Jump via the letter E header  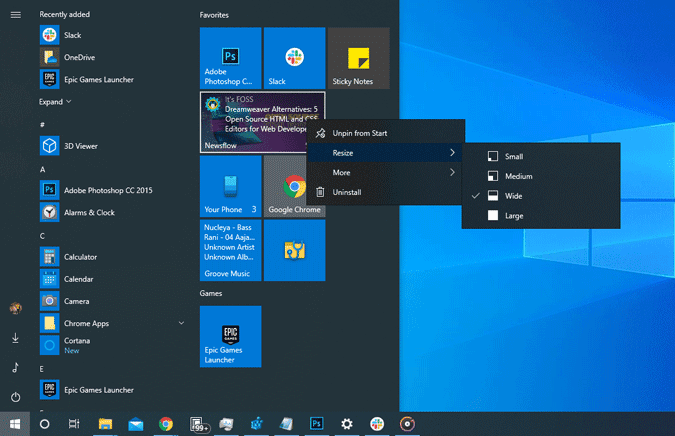coord(42,369)
